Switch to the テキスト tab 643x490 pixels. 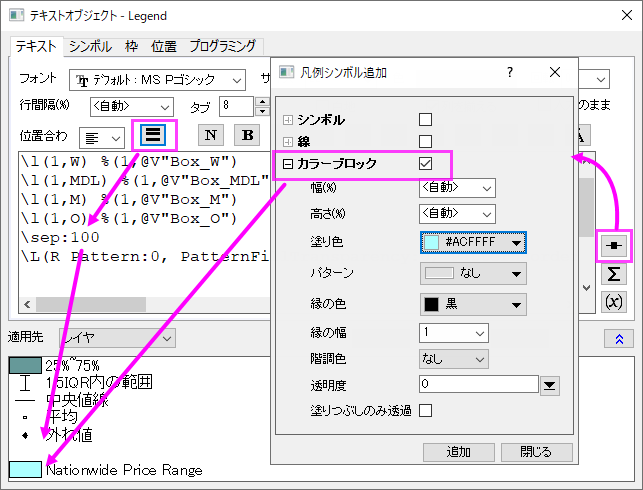(x=36, y=46)
